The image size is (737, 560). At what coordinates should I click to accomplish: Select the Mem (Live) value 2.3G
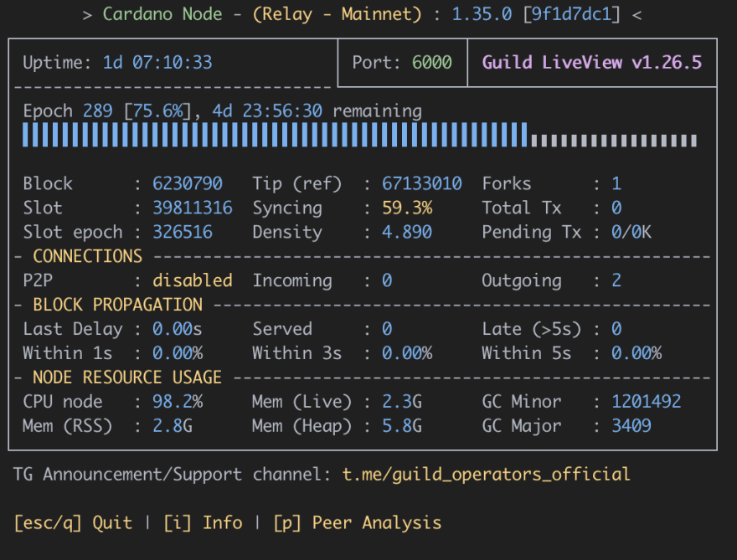click(x=402, y=402)
